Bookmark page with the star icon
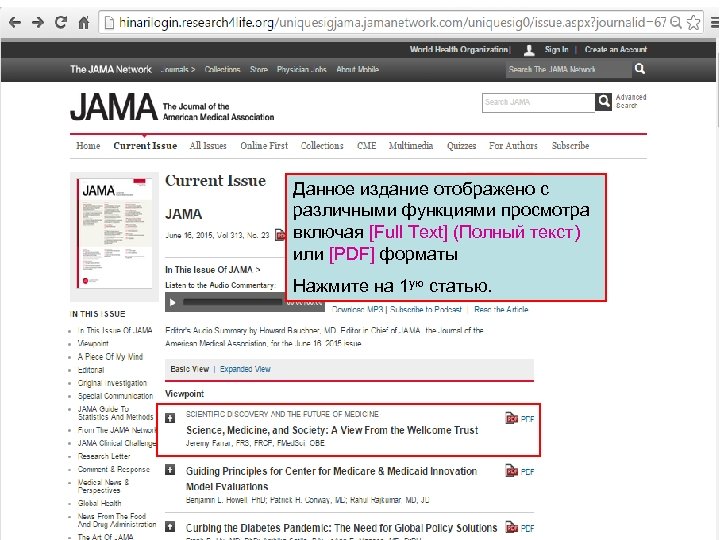Viewport: 720px width, 540px height. (x=693, y=22)
